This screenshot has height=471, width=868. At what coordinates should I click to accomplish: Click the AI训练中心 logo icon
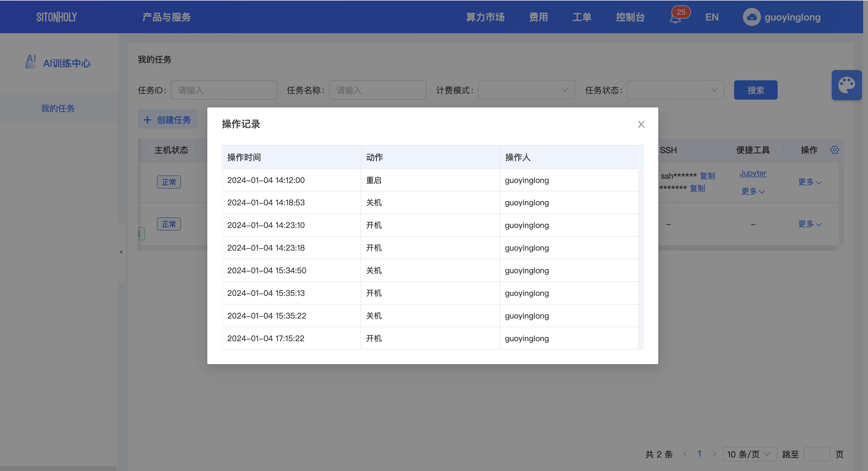31,62
